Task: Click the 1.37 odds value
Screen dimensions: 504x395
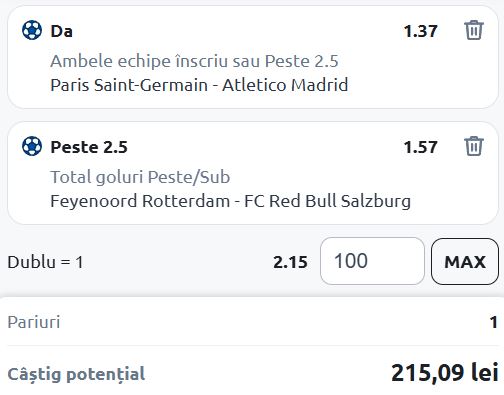Action: pos(420,31)
